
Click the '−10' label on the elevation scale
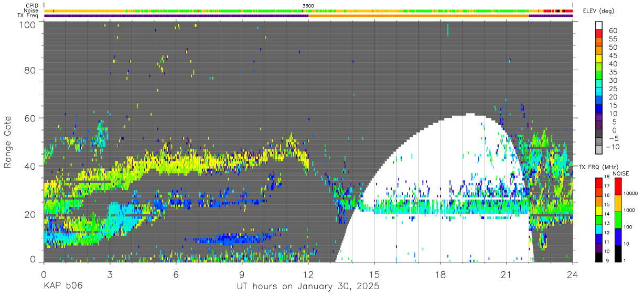click(611, 147)
